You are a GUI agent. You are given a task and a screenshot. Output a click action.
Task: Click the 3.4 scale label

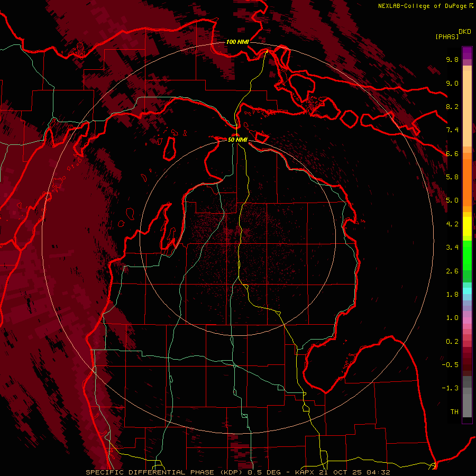point(452,248)
